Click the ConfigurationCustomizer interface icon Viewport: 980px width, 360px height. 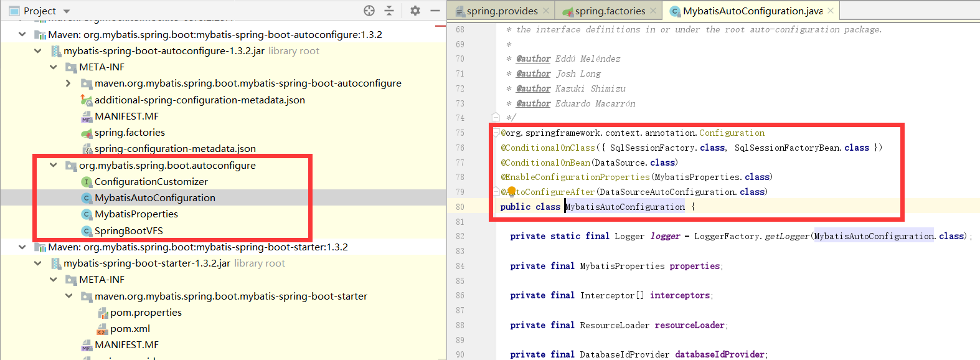click(x=87, y=182)
